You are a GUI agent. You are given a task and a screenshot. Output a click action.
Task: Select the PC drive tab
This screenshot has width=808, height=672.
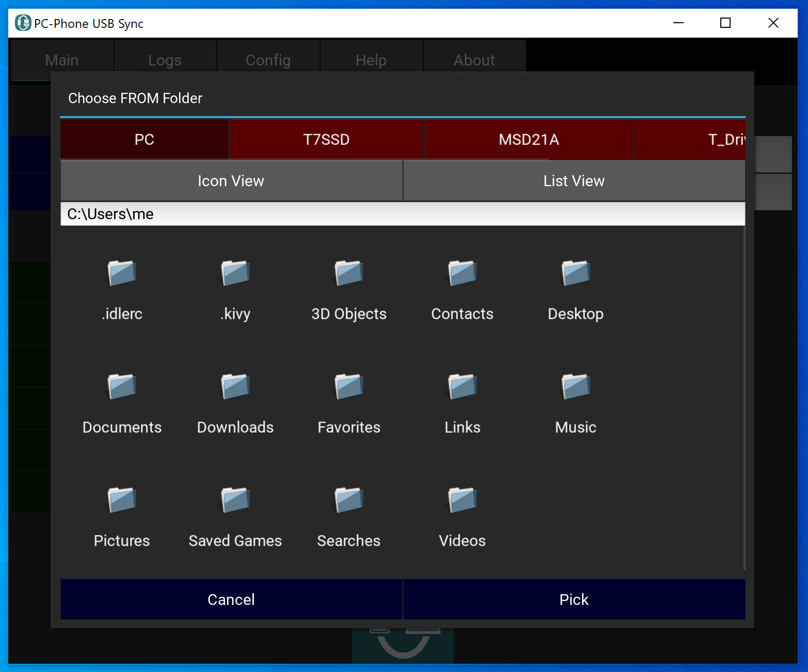point(144,139)
